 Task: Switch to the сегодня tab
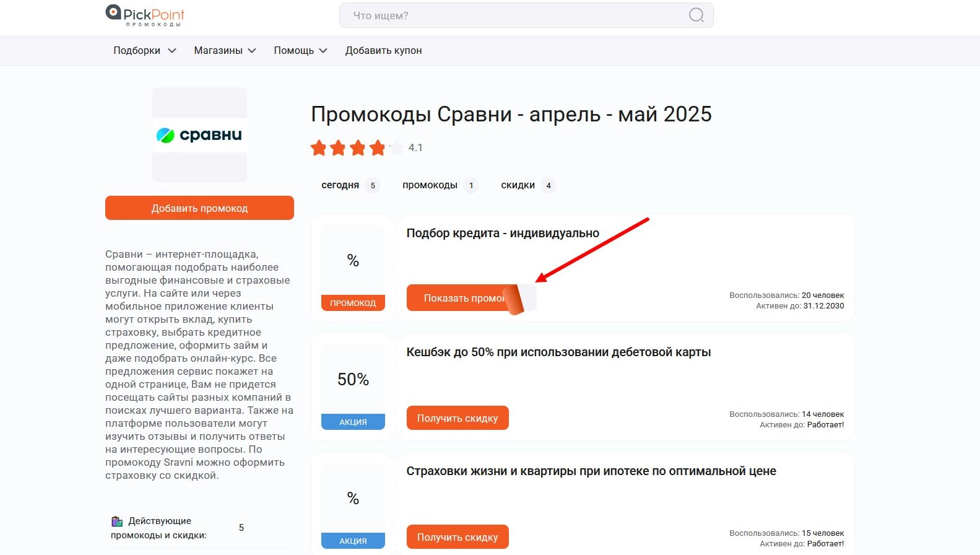tap(350, 185)
